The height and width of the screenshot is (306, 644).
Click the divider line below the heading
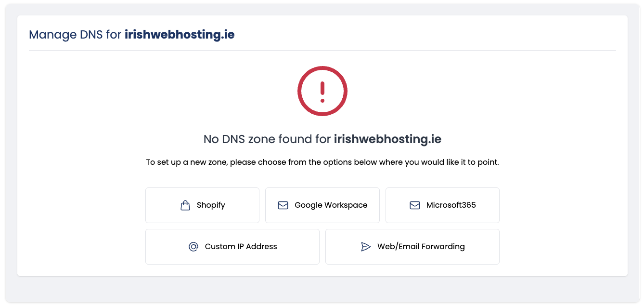click(322, 50)
